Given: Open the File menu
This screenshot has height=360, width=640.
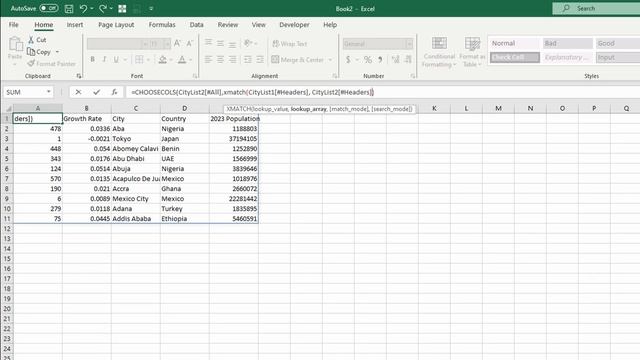Looking at the screenshot, I should [13, 24].
